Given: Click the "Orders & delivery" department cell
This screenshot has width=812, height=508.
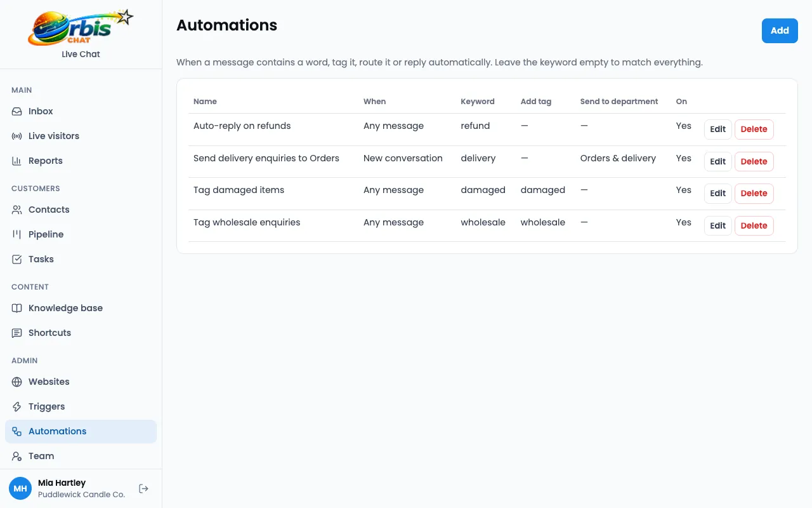Looking at the screenshot, I should click(x=618, y=158).
